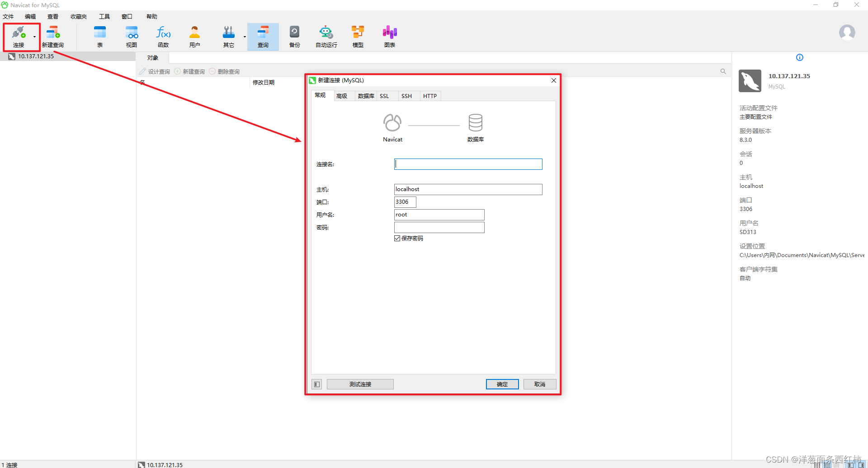
Task: Click the user account avatar icon
Action: coord(847,33)
